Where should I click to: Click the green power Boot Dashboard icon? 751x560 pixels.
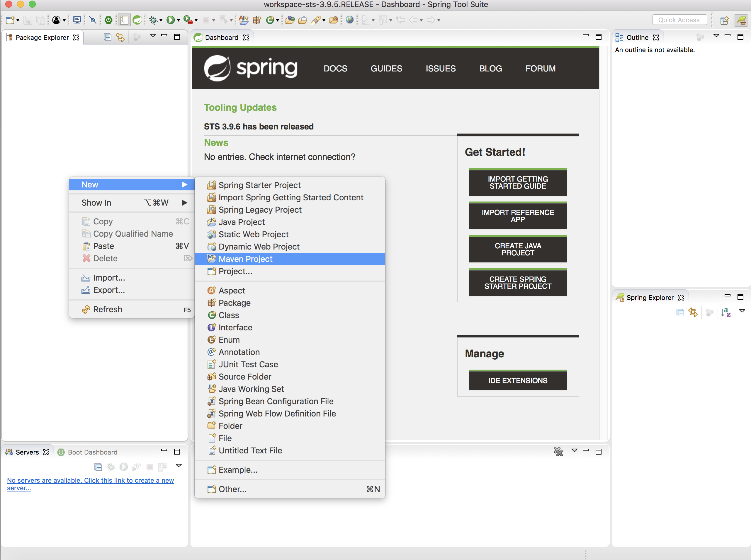108,20
